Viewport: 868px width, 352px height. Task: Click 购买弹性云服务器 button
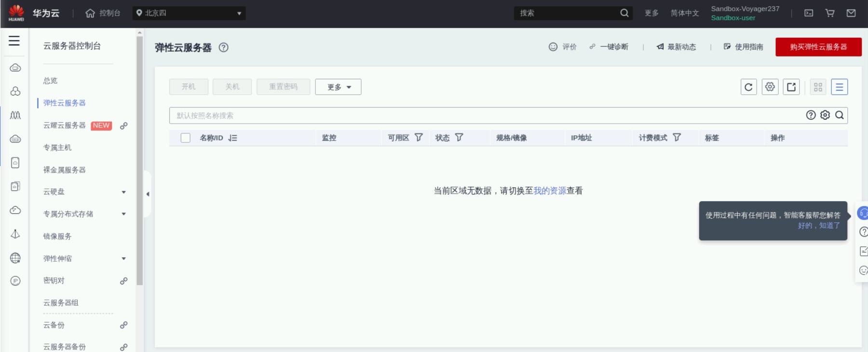click(818, 47)
